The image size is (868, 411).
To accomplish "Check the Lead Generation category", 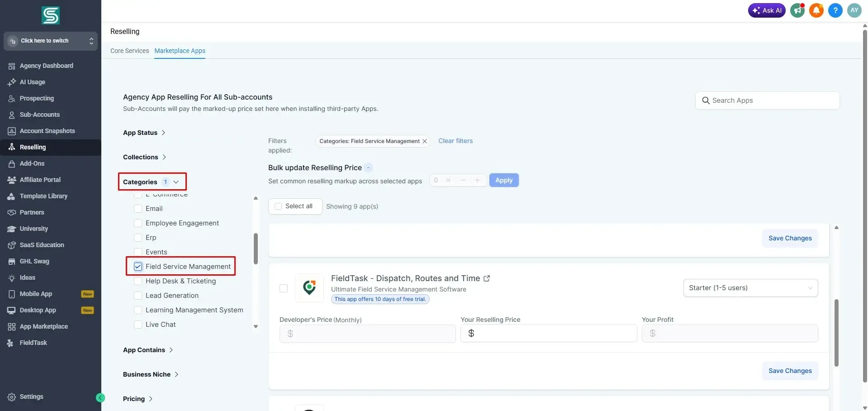I will (x=138, y=296).
